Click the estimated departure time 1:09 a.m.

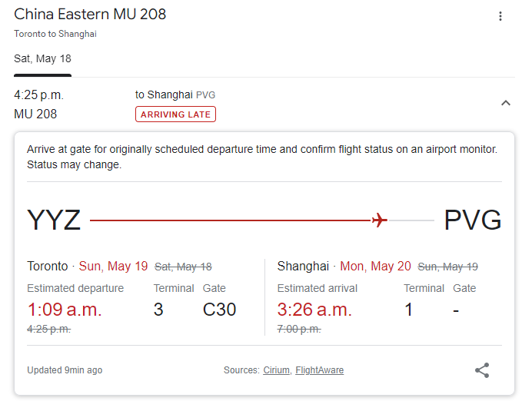pos(65,310)
